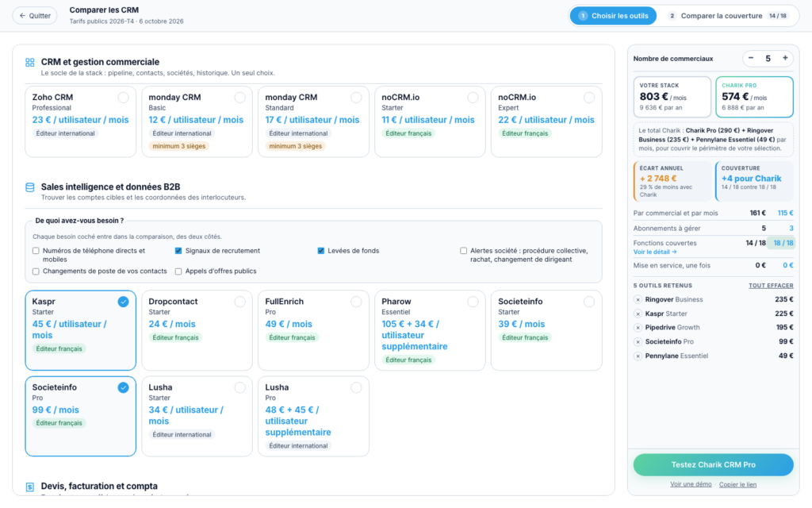Check Appels d'offres publics
This screenshot has width=812, height=508.
point(178,271)
